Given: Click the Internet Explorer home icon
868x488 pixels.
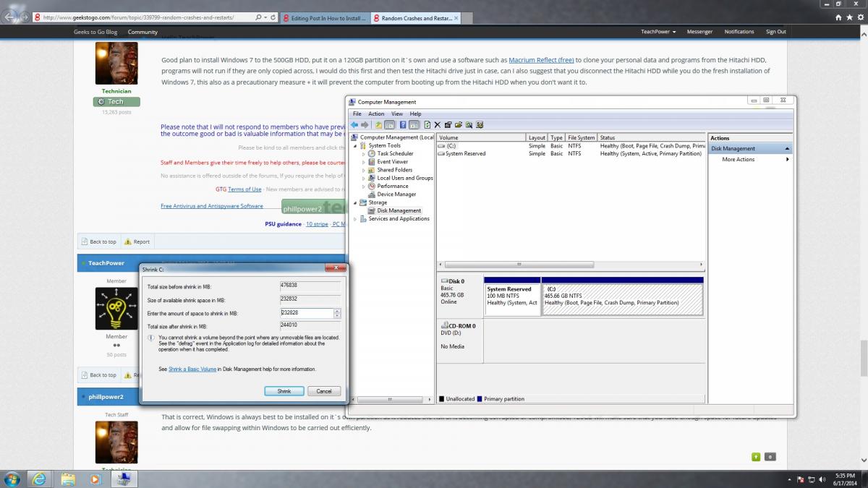Looking at the screenshot, I should 839,17.
